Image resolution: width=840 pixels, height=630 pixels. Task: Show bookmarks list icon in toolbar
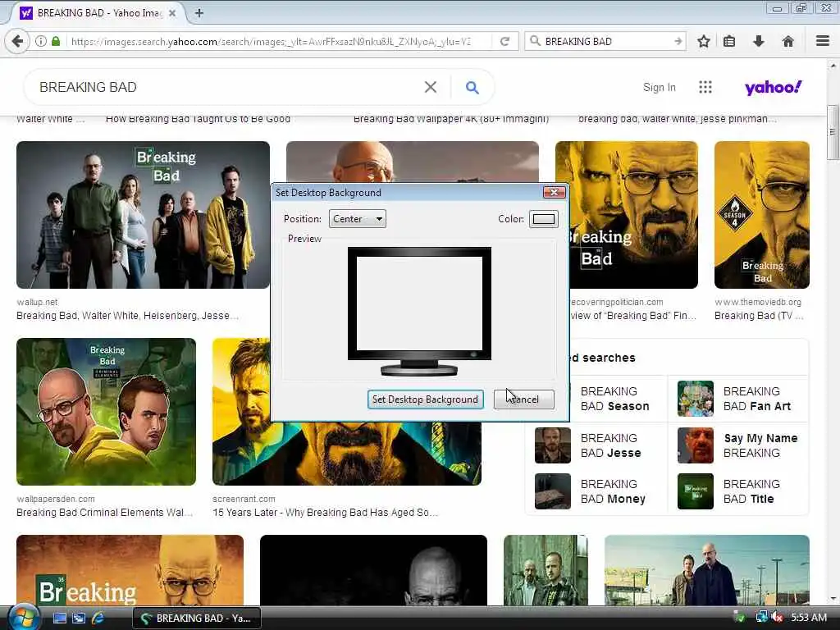pos(729,41)
